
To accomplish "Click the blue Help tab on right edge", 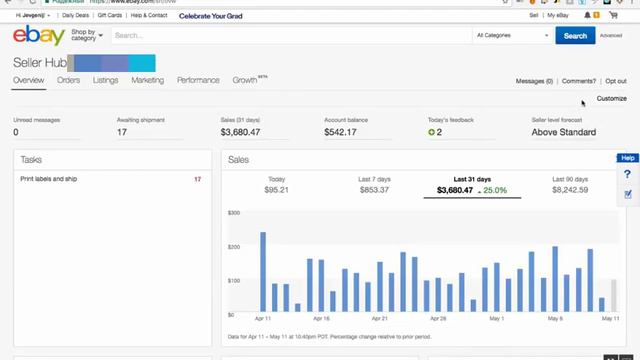I will coord(628,158).
